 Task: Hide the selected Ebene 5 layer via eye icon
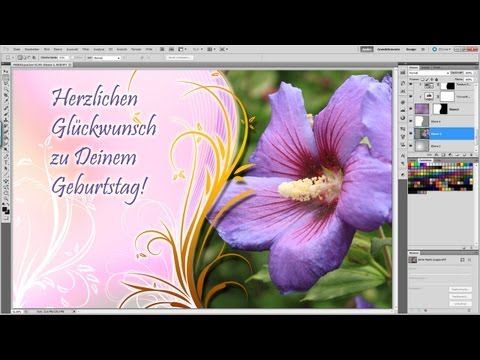coord(411,133)
